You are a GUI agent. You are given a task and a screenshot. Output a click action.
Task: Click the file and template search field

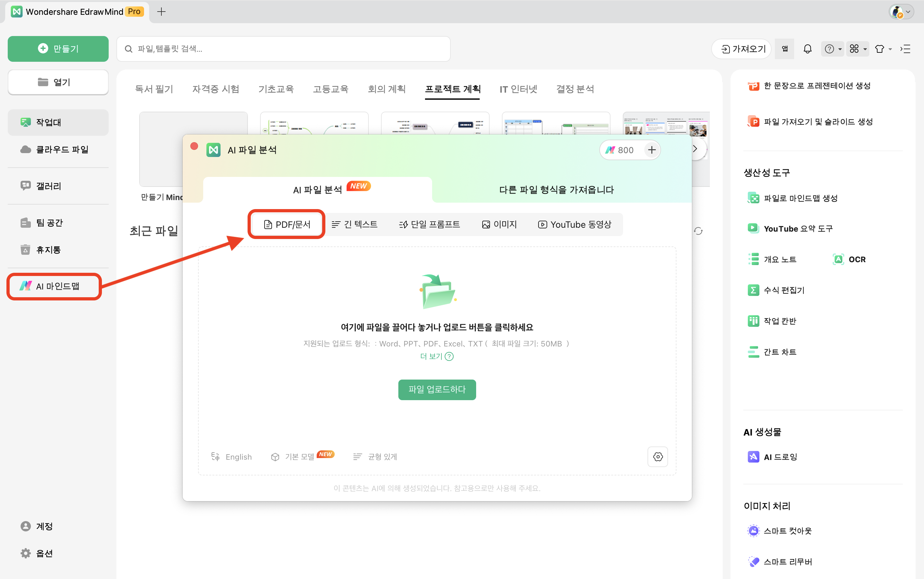click(x=283, y=49)
